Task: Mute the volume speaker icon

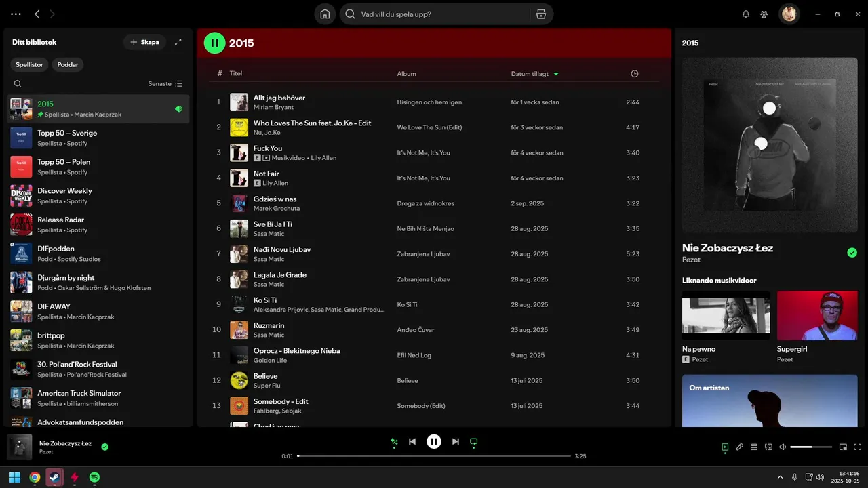Action: coord(783,447)
